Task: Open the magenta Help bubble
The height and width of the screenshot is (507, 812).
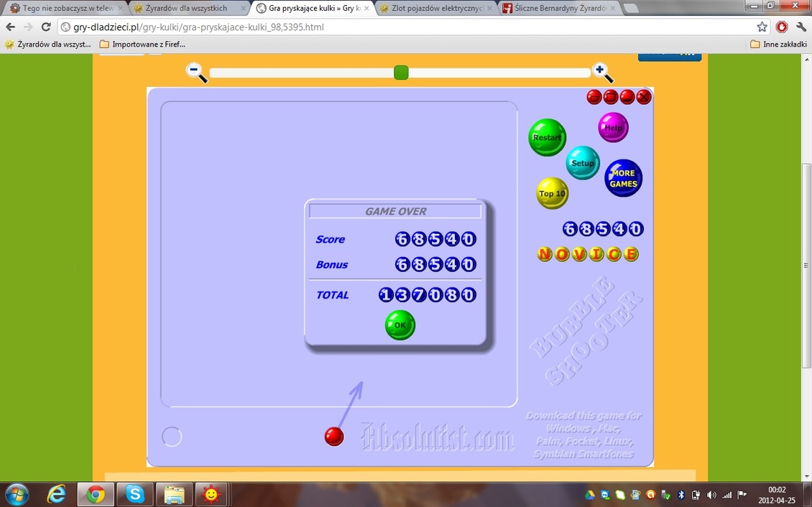Action: [613, 128]
